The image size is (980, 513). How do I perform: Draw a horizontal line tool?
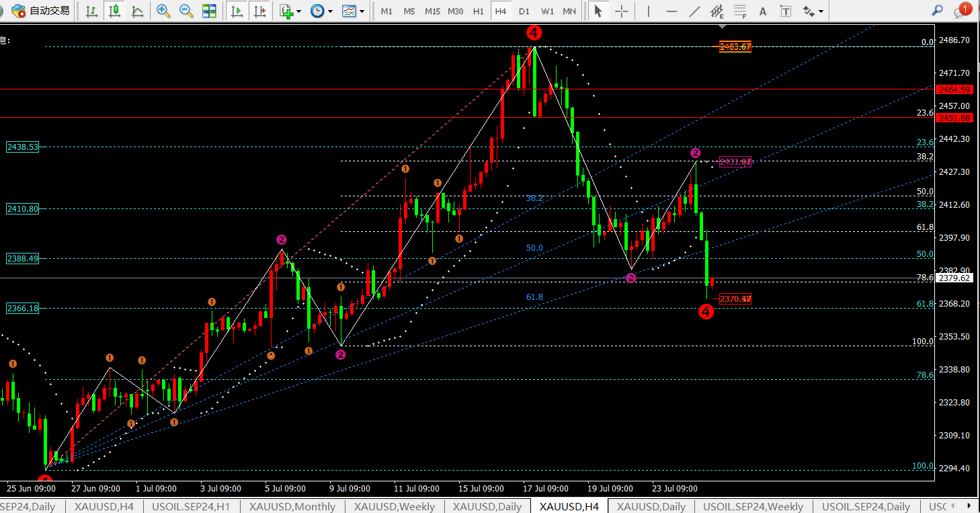(x=671, y=11)
